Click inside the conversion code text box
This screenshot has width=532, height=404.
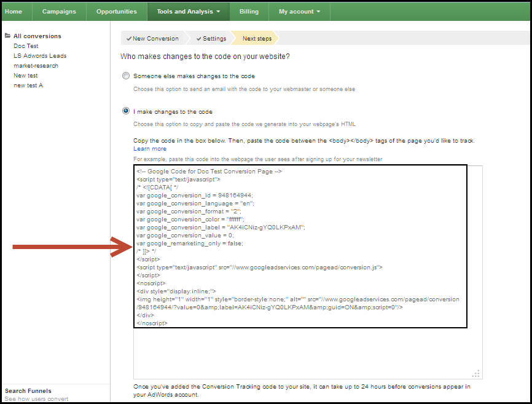(307, 351)
